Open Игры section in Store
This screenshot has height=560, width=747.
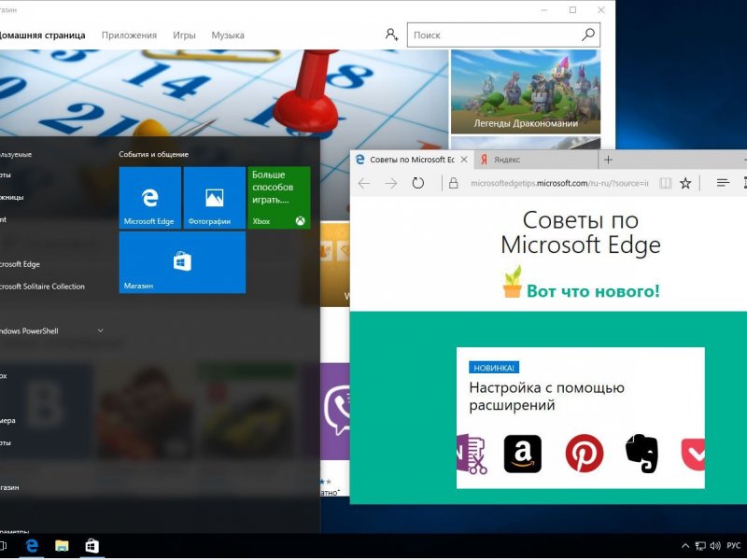(x=184, y=35)
